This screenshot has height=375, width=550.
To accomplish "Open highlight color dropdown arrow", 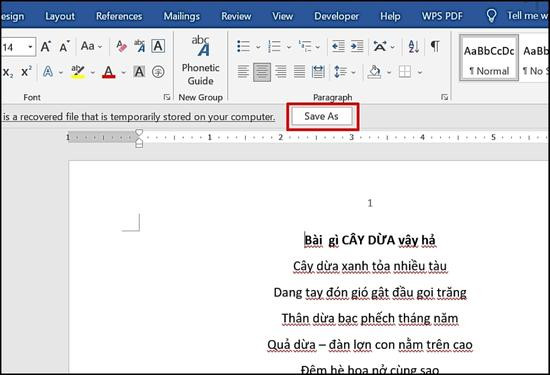I will click(x=93, y=73).
